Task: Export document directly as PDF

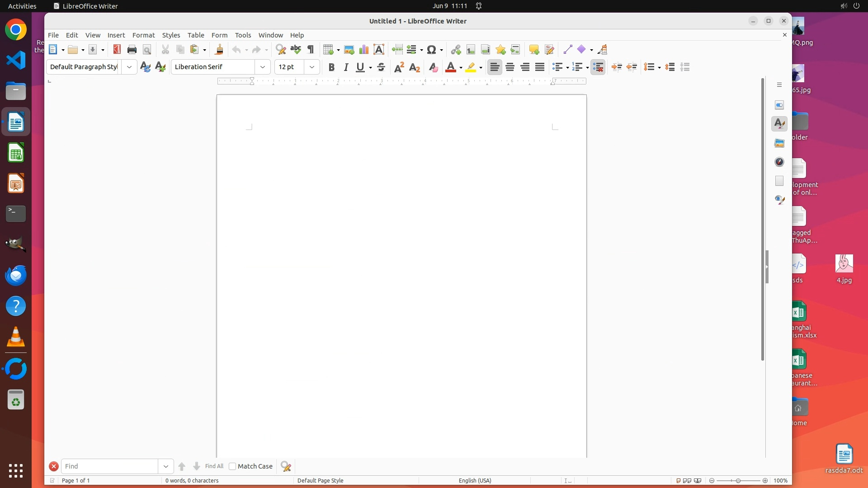Action: (117, 50)
